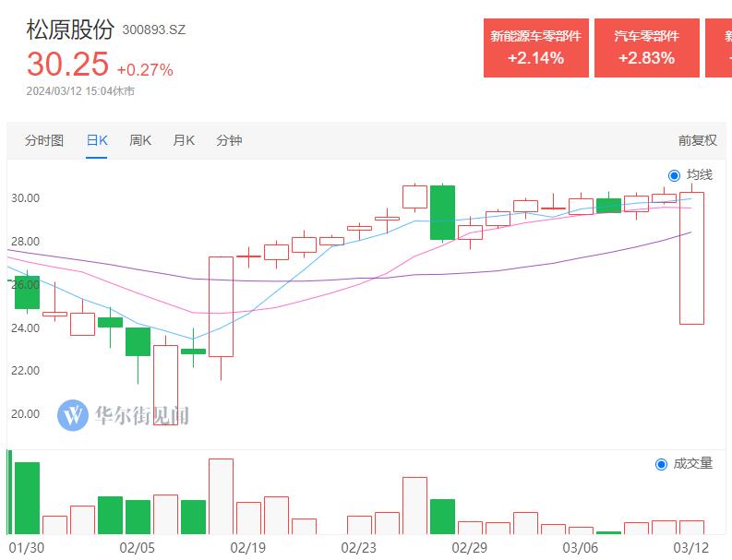The height and width of the screenshot is (560, 732).
Task: Click the 300893.SZ stock code
Action: pyautogui.click(x=154, y=30)
